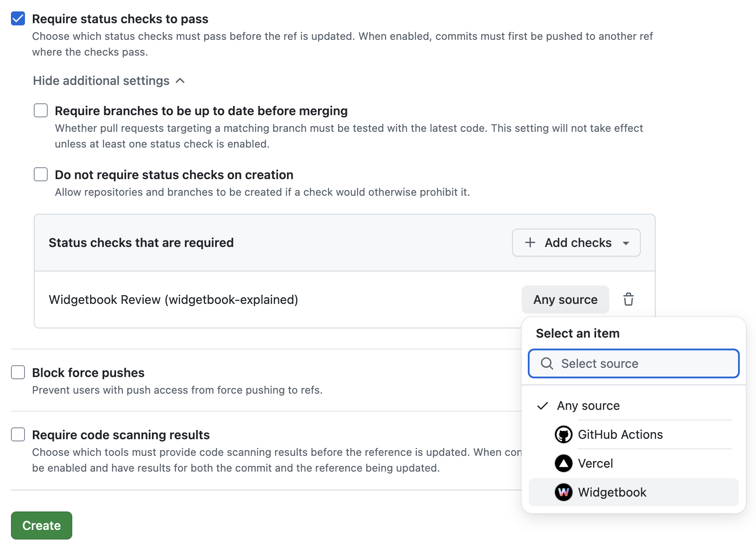The width and height of the screenshot is (756, 550).
Task: Click the Vercel triangle logo icon
Action: pos(563,463)
